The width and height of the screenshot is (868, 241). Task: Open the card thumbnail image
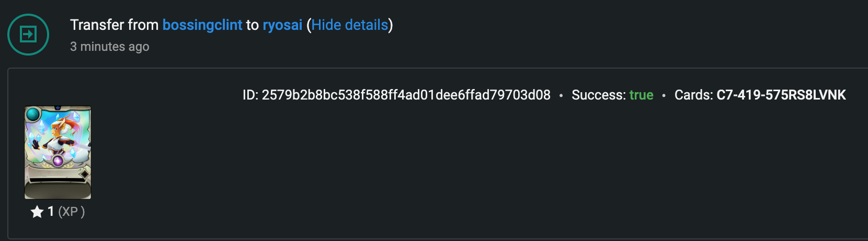[x=58, y=152]
